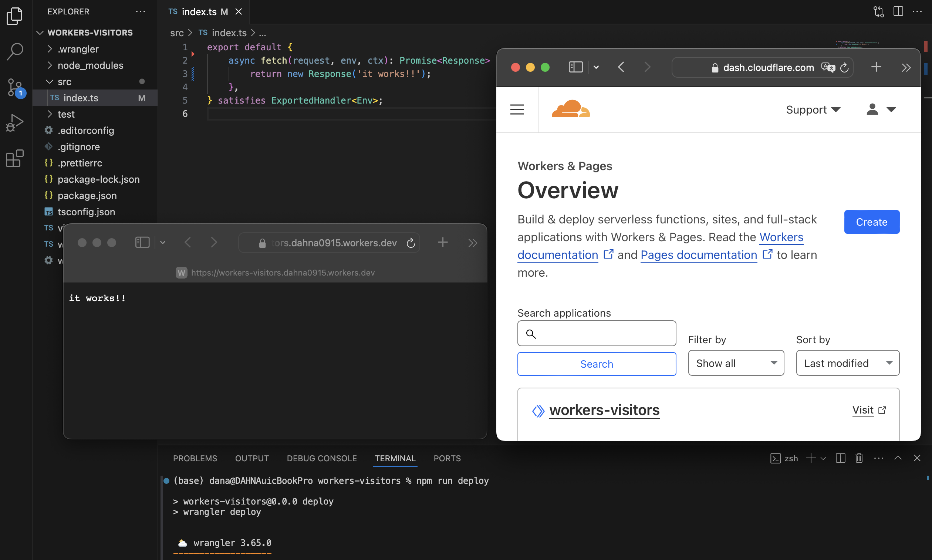Select index.ts in the file tree
Image resolution: width=932 pixels, height=560 pixels.
tap(95, 98)
